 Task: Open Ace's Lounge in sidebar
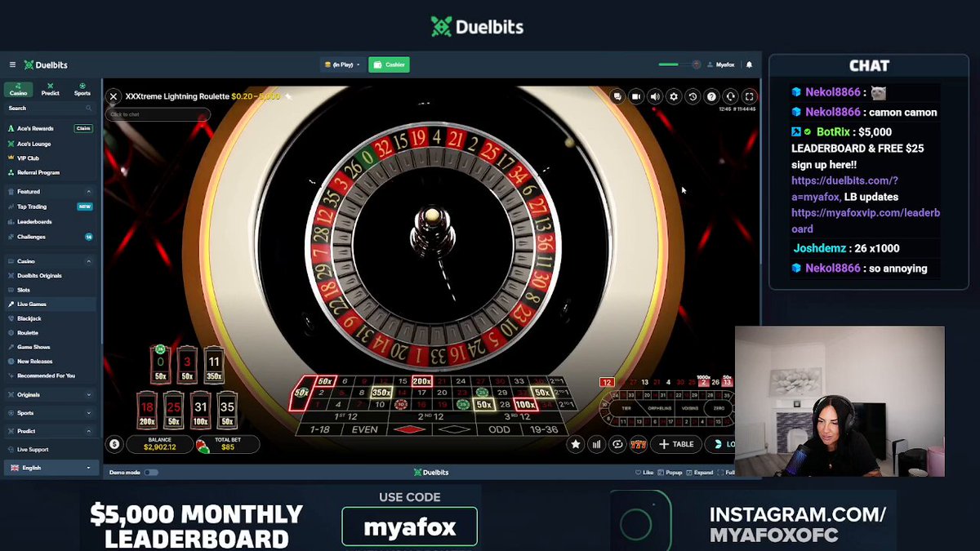click(33, 144)
